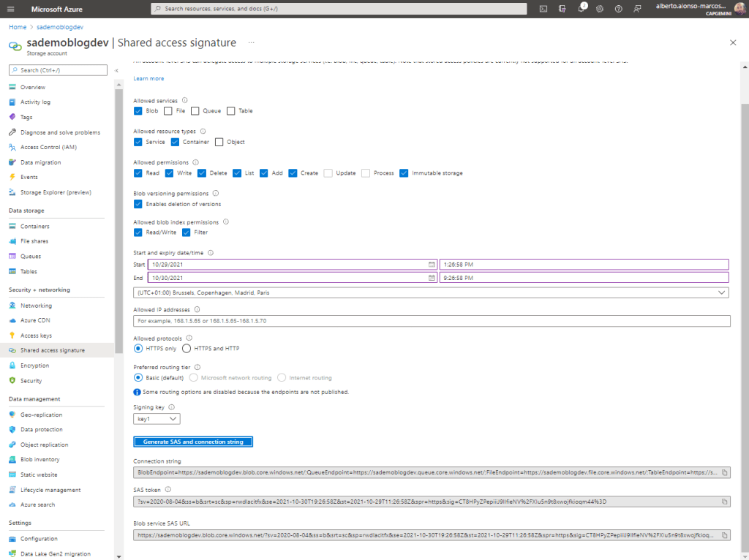Click the info icon next to Allowed services
This screenshot has height=560, width=749.
pos(184,100)
